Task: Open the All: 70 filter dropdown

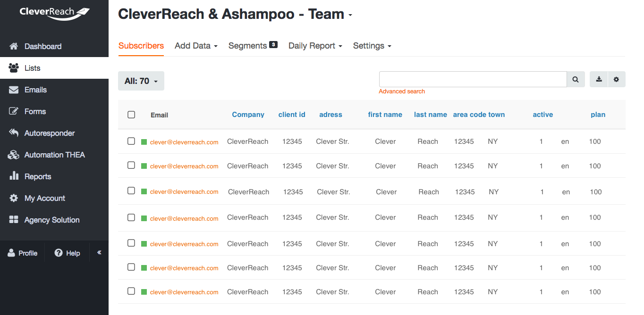Action: pos(141,81)
